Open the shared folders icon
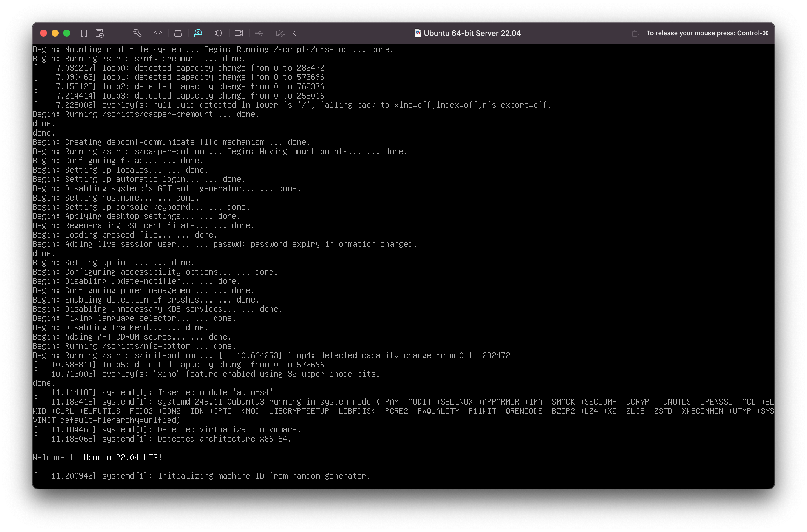 pos(280,33)
